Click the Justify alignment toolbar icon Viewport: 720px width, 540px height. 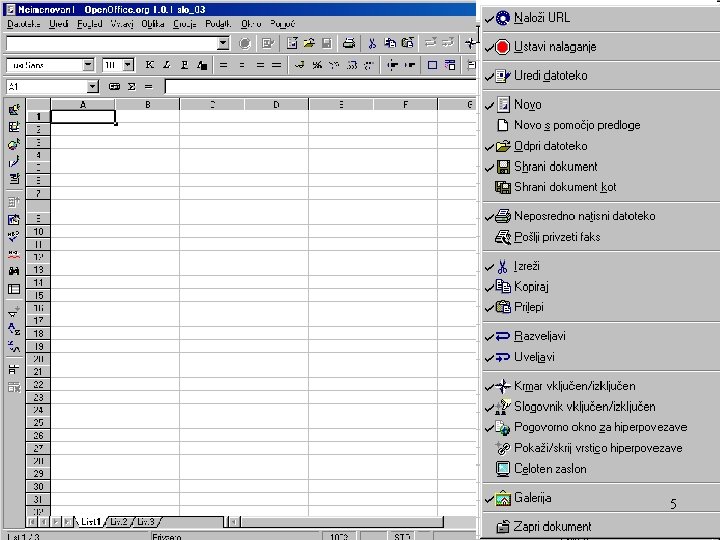[276, 65]
